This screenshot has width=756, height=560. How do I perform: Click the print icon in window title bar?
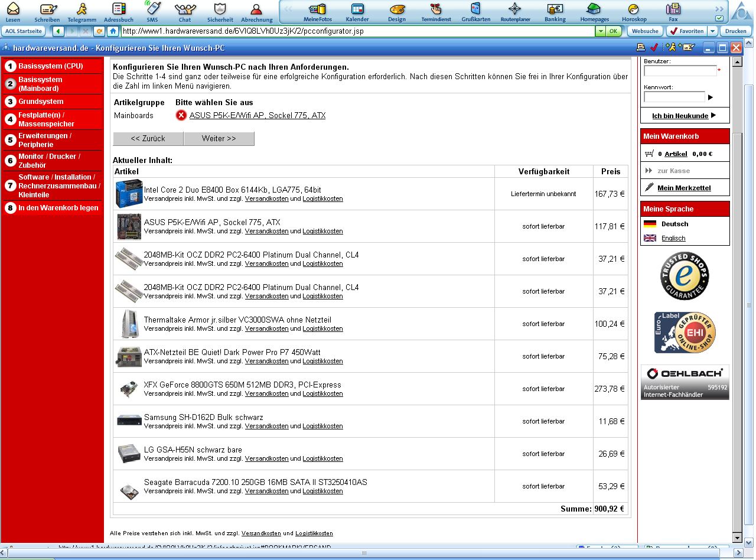(641, 47)
